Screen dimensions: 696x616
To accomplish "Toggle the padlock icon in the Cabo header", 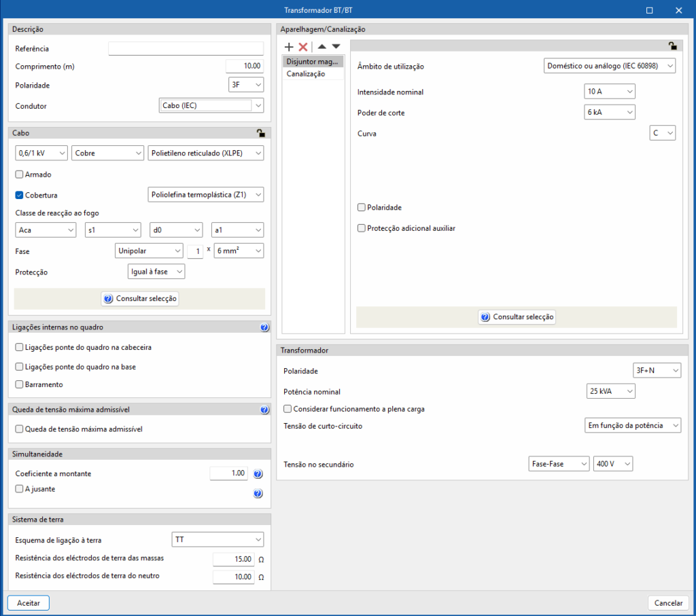I will tap(260, 134).
